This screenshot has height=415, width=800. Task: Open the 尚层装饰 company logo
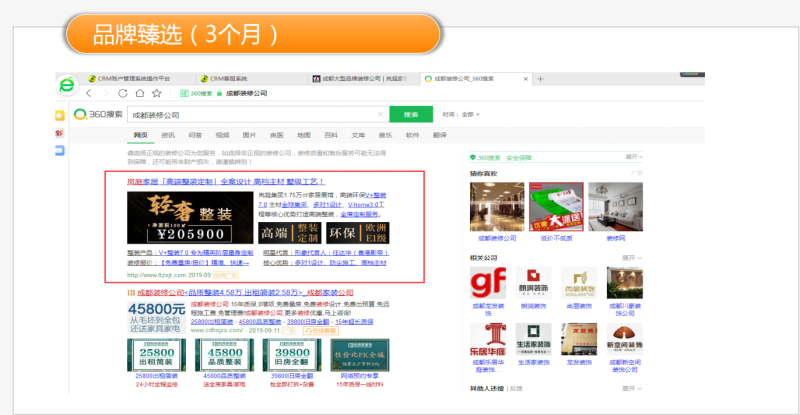tap(579, 283)
